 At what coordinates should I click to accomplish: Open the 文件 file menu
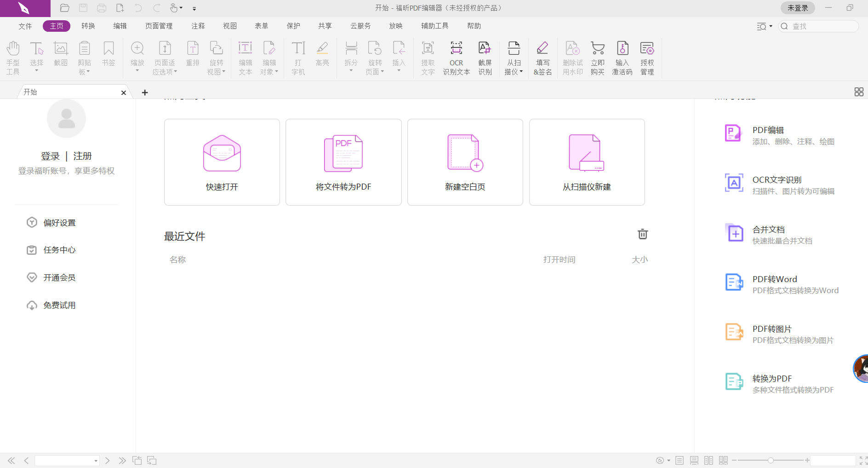tap(25, 26)
